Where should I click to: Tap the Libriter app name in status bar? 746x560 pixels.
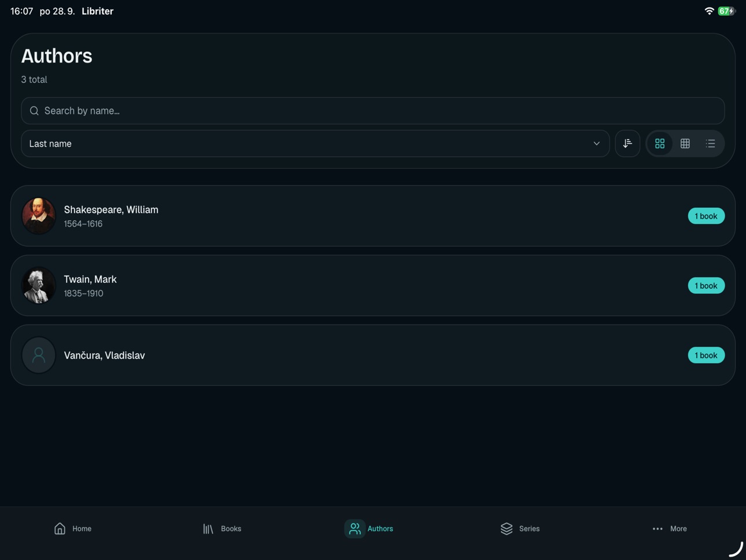pyautogui.click(x=97, y=11)
